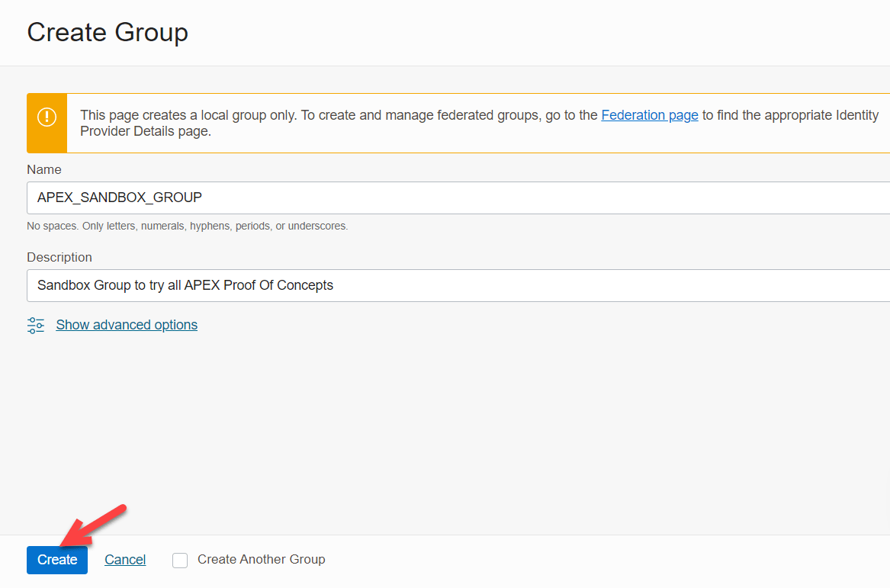
Task: Focus the Name input field
Action: pos(458,198)
